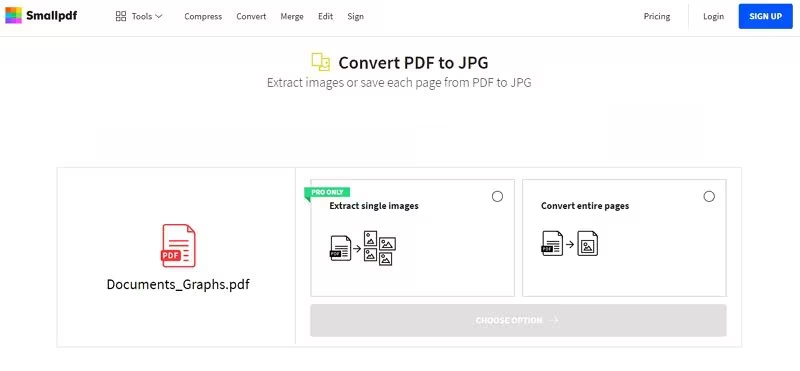The height and width of the screenshot is (371, 800).
Task: Click the PRO ONLY green badge
Action: (x=327, y=192)
